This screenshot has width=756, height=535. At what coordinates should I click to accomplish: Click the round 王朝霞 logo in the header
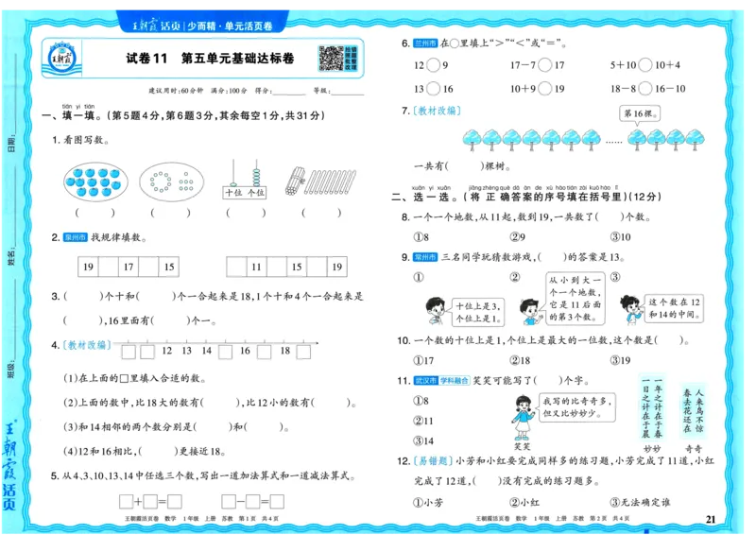coord(61,59)
